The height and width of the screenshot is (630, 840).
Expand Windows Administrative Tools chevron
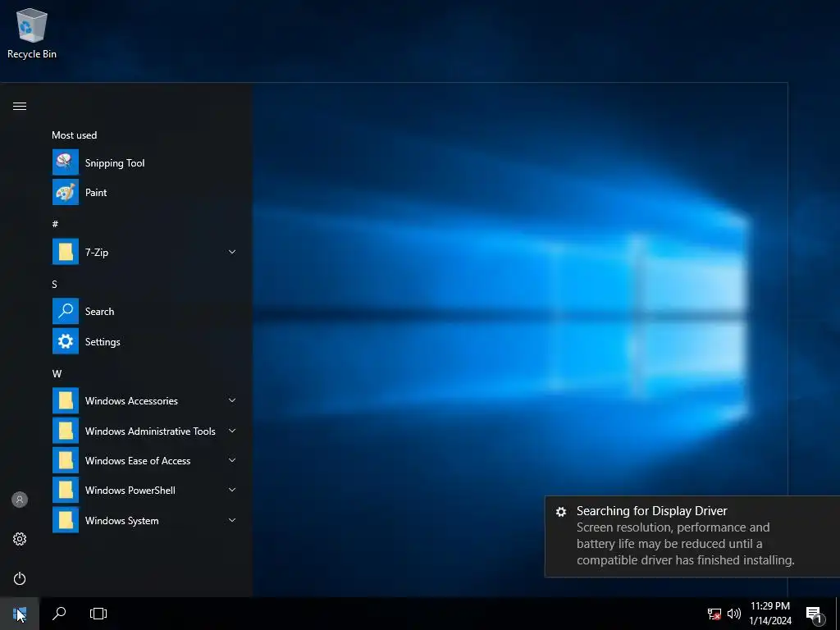(x=232, y=431)
